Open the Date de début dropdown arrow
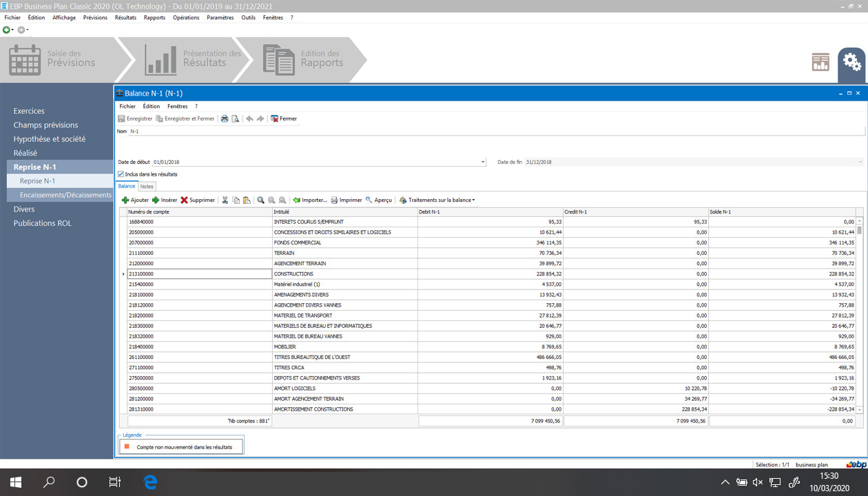The height and width of the screenshot is (496, 868). coord(483,163)
